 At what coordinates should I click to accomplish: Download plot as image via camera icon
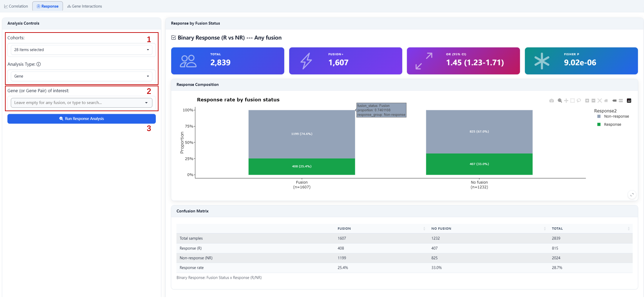click(x=551, y=101)
